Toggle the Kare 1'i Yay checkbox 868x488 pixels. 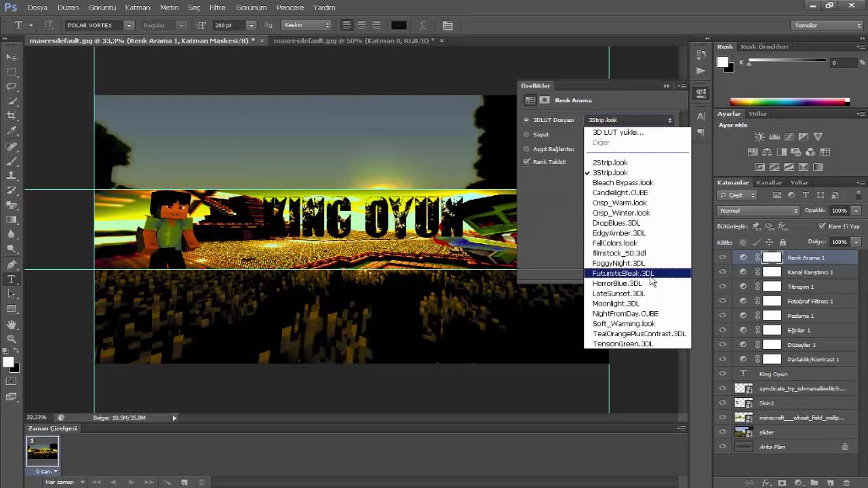pyautogui.click(x=822, y=226)
